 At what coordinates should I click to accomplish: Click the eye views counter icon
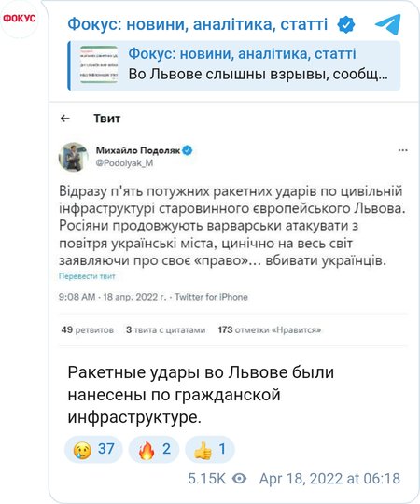tap(240, 479)
